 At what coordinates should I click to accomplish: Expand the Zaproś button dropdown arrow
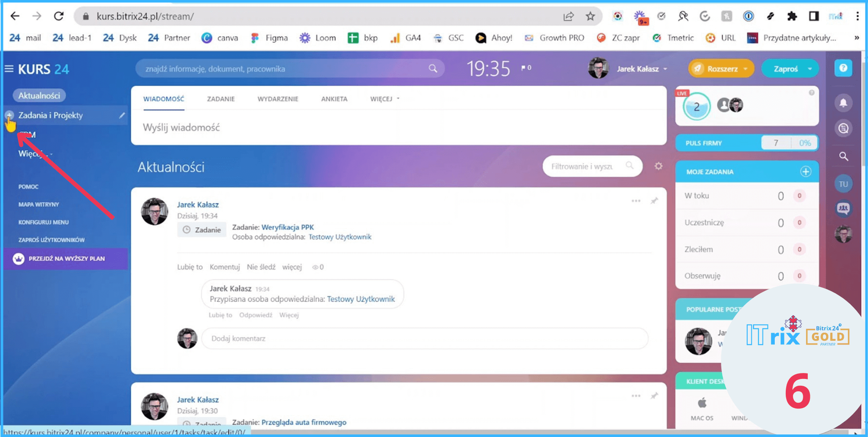click(x=810, y=69)
